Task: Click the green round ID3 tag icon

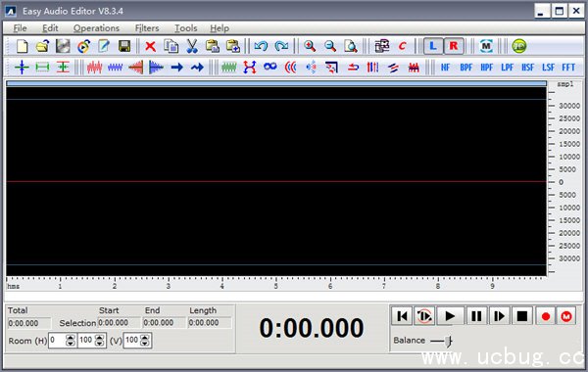Action: (x=519, y=46)
